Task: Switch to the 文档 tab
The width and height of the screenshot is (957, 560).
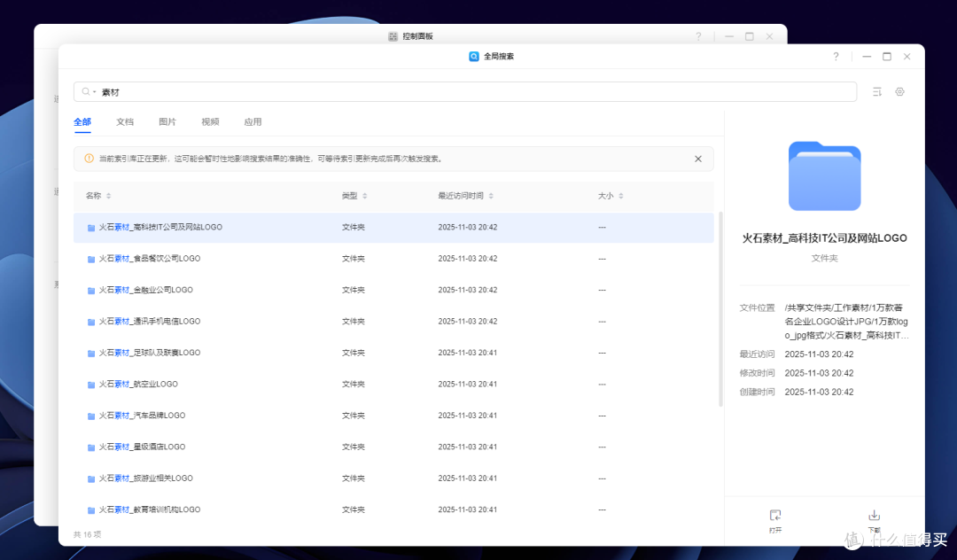Action: coord(125,122)
